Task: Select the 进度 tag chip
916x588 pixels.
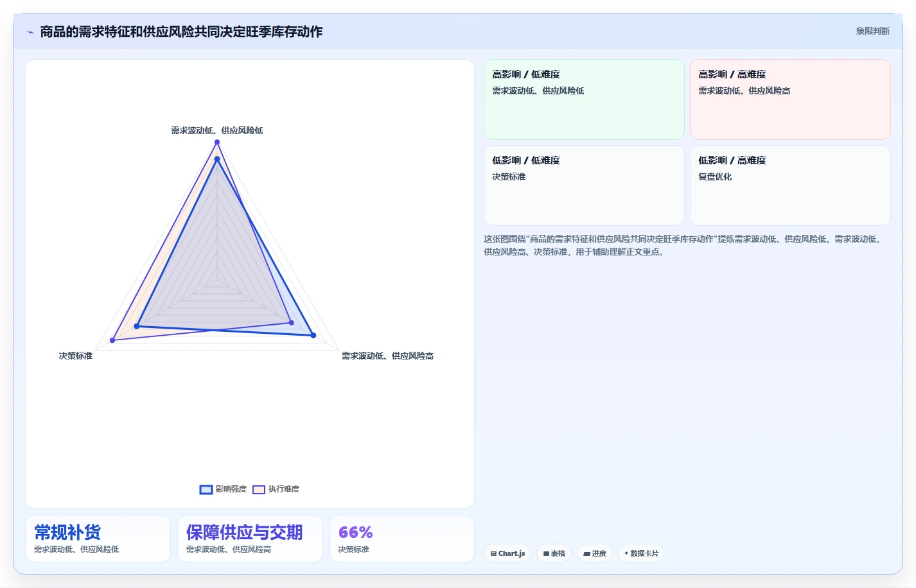Action: (x=594, y=553)
